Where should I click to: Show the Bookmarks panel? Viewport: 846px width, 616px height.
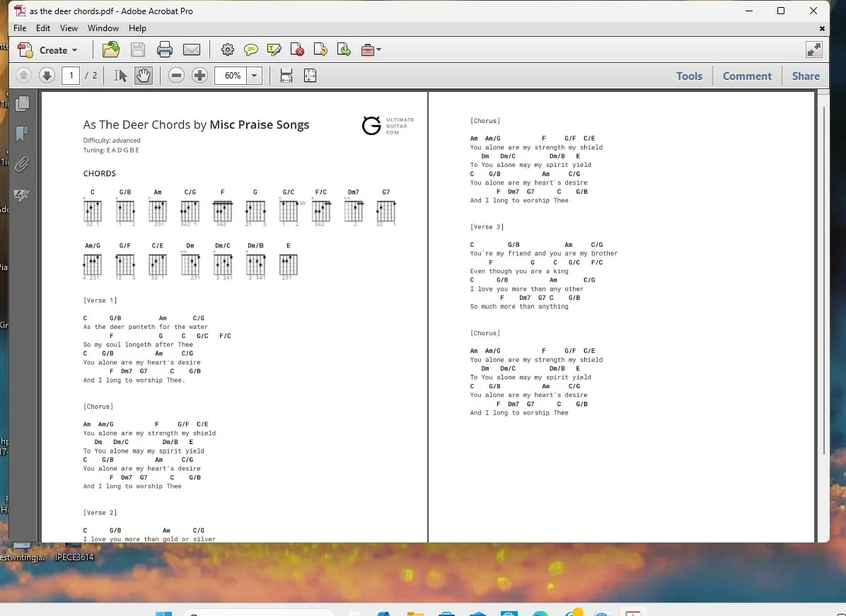pos(22,134)
